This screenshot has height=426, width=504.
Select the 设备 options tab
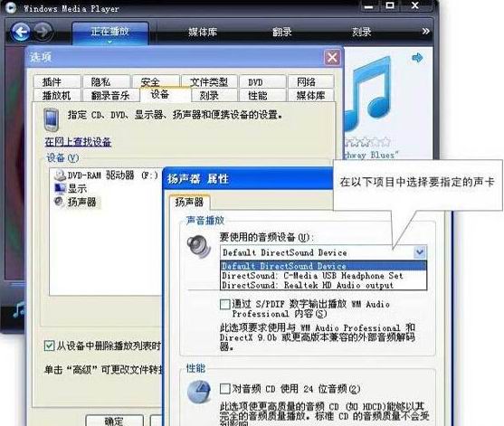coord(166,94)
